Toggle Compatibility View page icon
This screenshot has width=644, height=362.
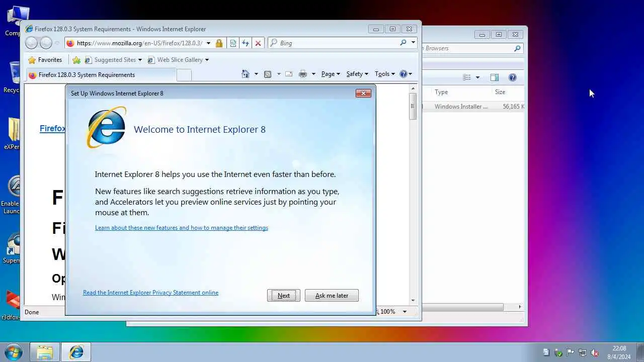(x=233, y=43)
